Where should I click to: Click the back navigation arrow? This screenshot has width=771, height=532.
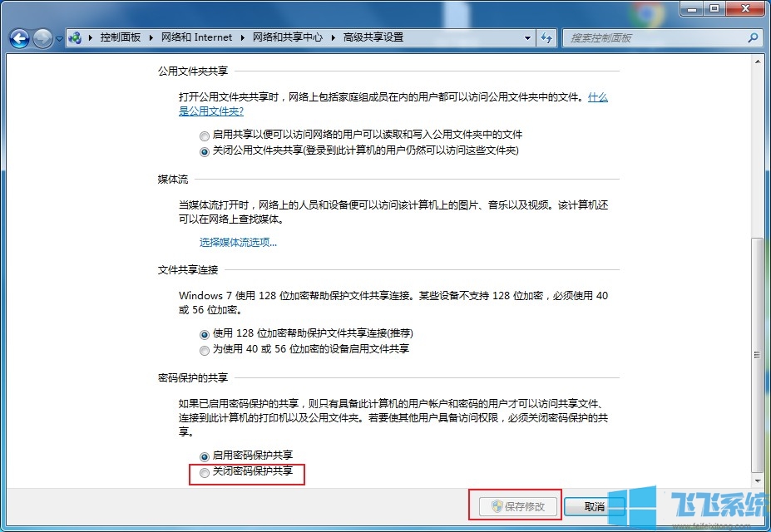pyautogui.click(x=18, y=37)
